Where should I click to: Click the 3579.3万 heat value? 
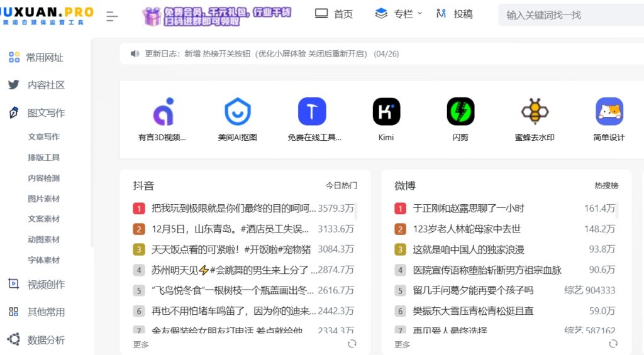(336, 208)
